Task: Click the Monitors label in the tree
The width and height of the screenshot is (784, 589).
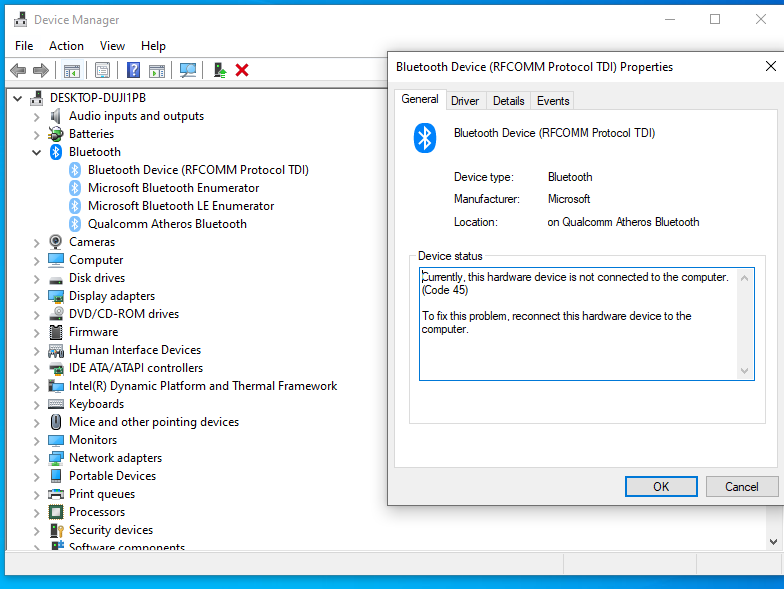Action: click(93, 440)
